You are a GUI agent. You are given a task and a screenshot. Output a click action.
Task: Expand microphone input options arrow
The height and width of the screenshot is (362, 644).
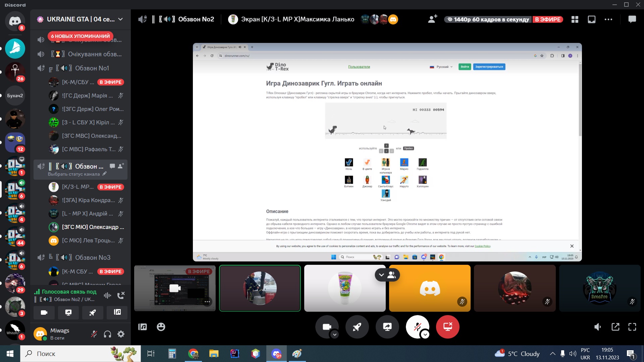coord(425,335)
